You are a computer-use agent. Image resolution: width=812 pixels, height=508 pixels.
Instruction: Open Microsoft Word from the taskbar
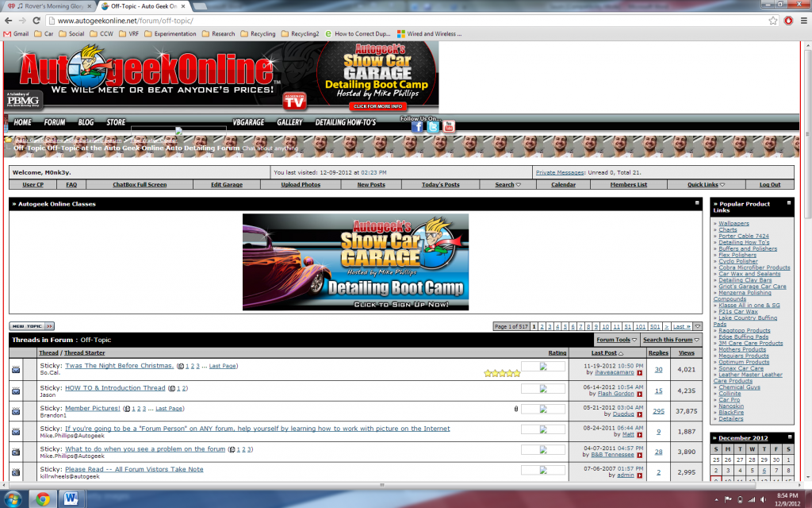point(71,499)
